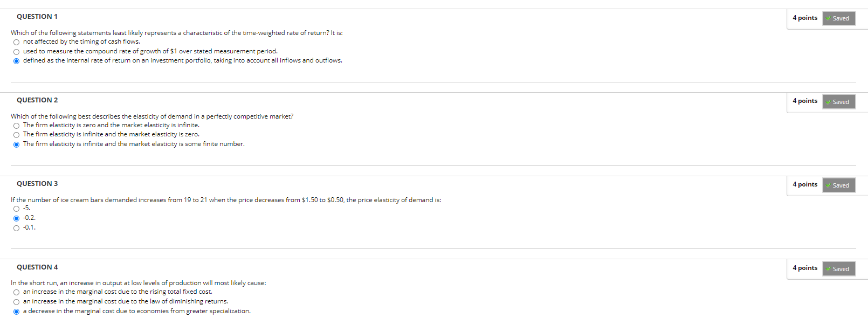Click the Question 3 heading

click(37, 184)
